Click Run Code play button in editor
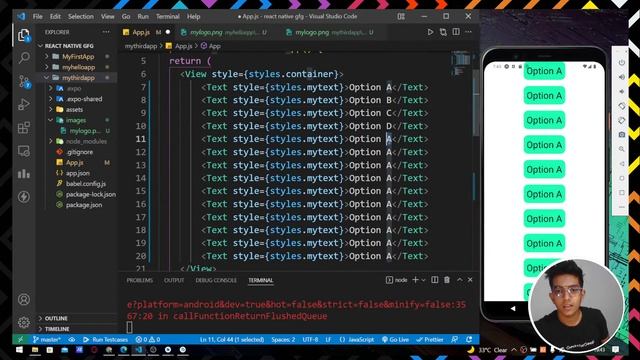 [x=430, y=32]
